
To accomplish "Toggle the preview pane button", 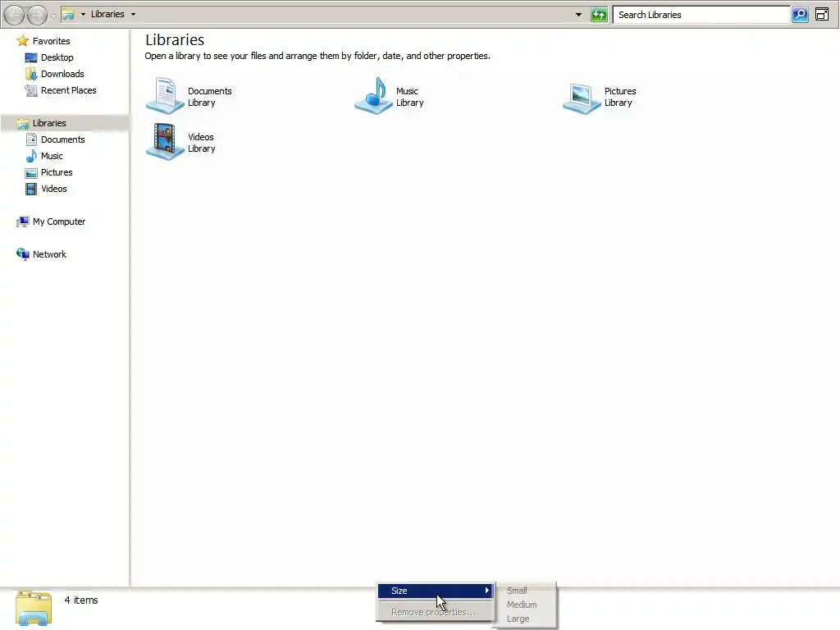I will point(822,15).
